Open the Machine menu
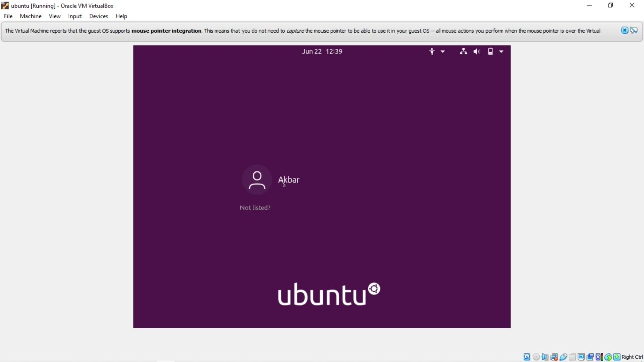644x362 pixels. click(31, 16)
